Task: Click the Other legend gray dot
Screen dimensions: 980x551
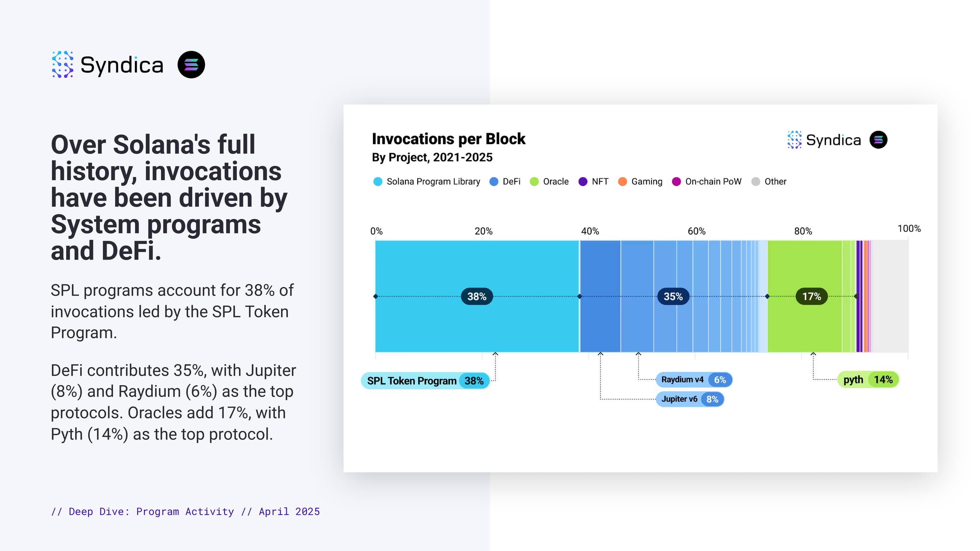Action: [x=755, y=182]
